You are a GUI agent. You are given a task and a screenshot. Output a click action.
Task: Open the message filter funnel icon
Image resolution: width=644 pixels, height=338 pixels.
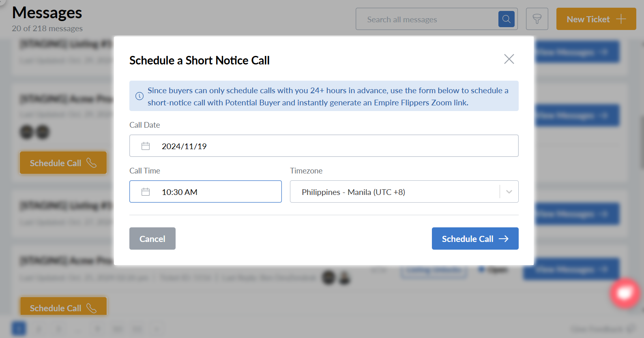click(537, 19)
